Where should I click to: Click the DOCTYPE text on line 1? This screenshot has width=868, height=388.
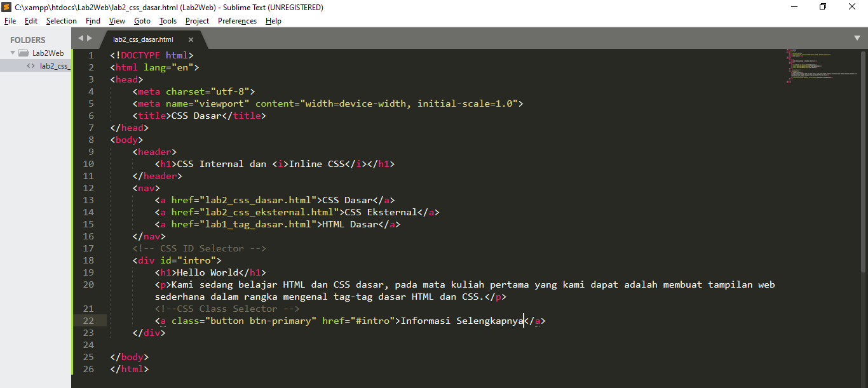pyautogui.click(x=140, y=55)
